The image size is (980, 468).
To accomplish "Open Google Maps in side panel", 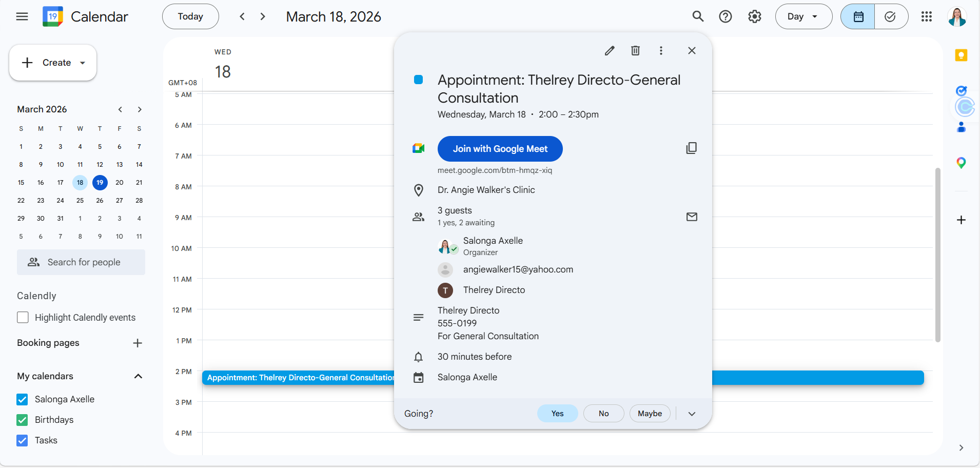I will click(x=961, y=163).
